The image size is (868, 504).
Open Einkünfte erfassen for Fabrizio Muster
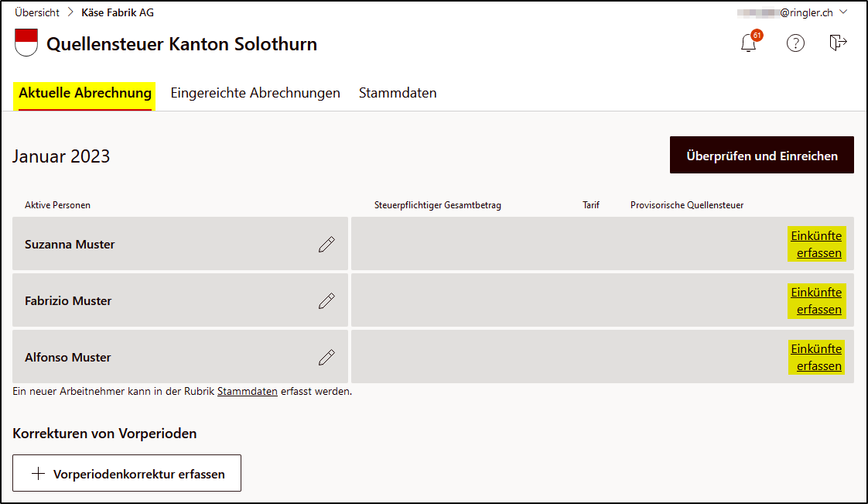[x=816, y=300]
